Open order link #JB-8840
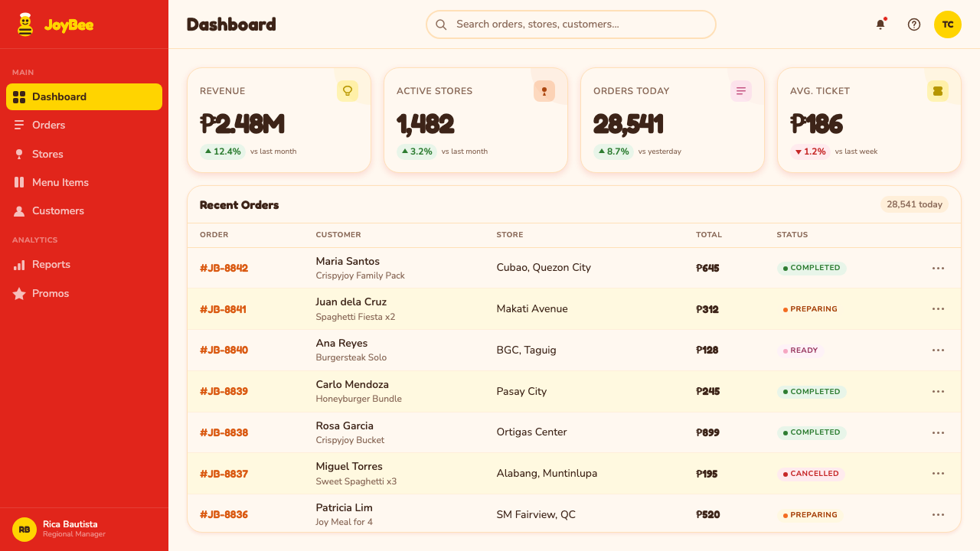Viewport: 980px width, 551px height. (x=224, y=350)
